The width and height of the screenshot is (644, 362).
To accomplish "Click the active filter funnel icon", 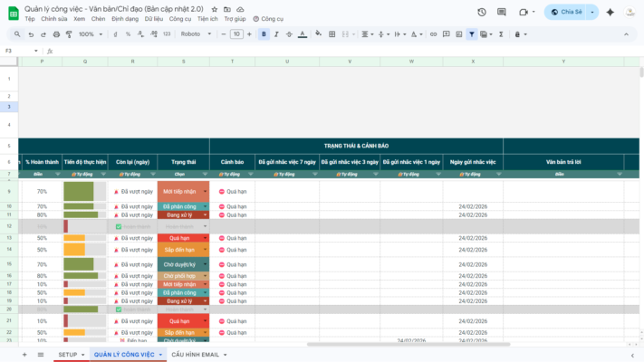I will 472,34.
